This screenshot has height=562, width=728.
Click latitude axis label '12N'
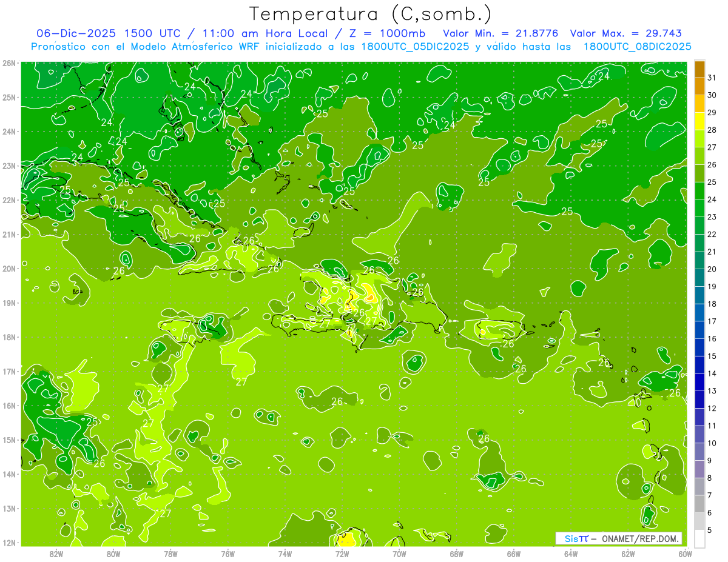[8, 543]
